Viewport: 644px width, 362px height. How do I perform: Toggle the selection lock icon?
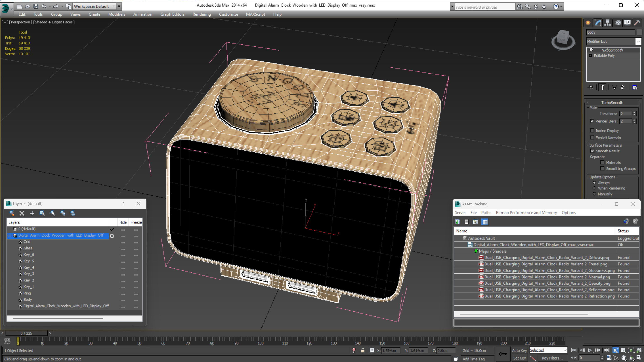(363, 350)
